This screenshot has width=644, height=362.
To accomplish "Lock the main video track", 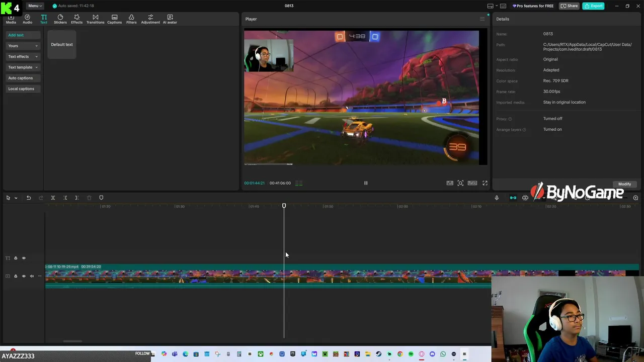I will tap(16, 276).
